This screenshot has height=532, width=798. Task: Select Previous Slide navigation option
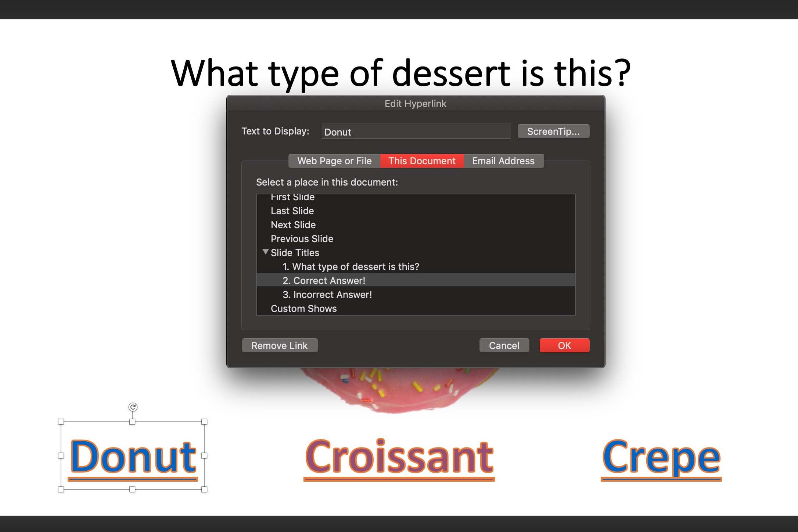(x=302, y=238)
